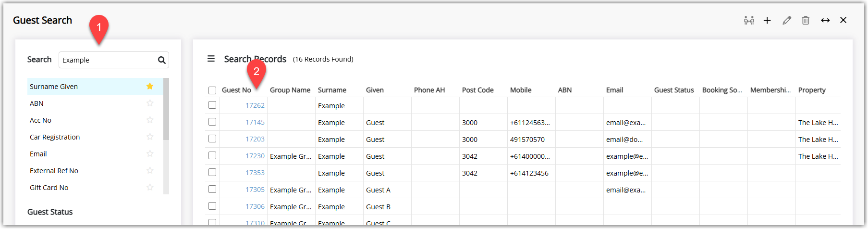Viewport: 868px width, 229px height.
Task: Open guest number 17262 link
Action: point(255,105)
